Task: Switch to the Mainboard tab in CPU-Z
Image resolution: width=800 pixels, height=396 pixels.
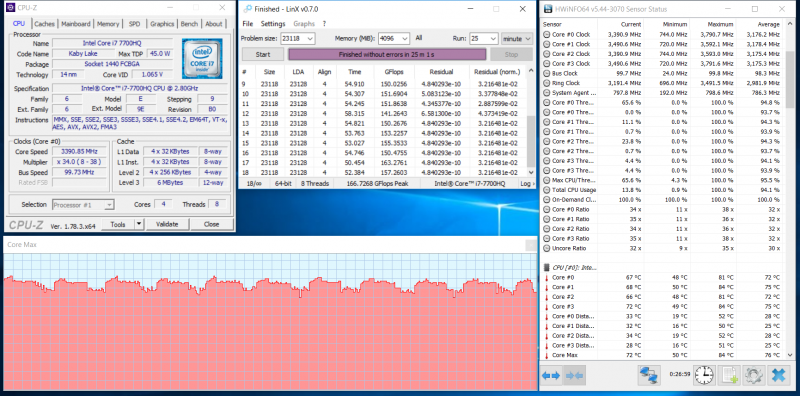Action: pos(76,24)
